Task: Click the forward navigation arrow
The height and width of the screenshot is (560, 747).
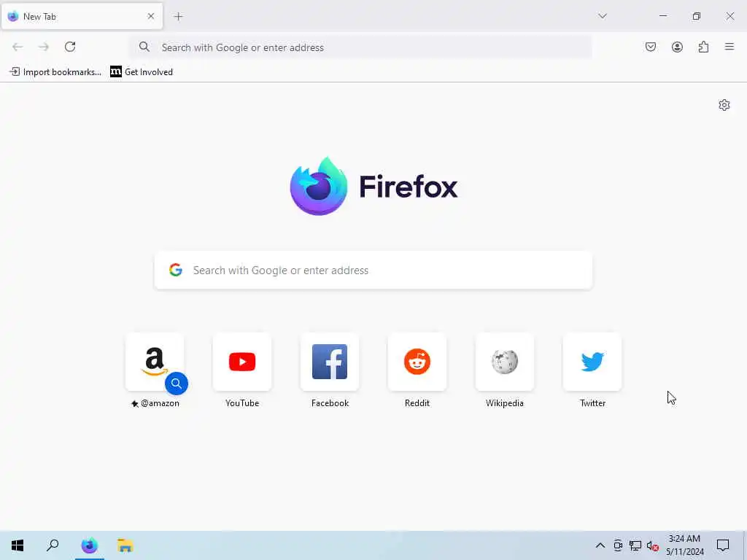Action: point(44,47)
